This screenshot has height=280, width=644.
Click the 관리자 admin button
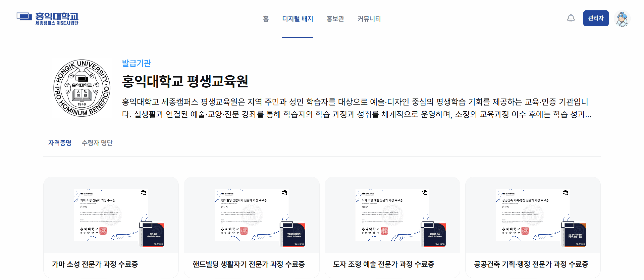(596, 18)
